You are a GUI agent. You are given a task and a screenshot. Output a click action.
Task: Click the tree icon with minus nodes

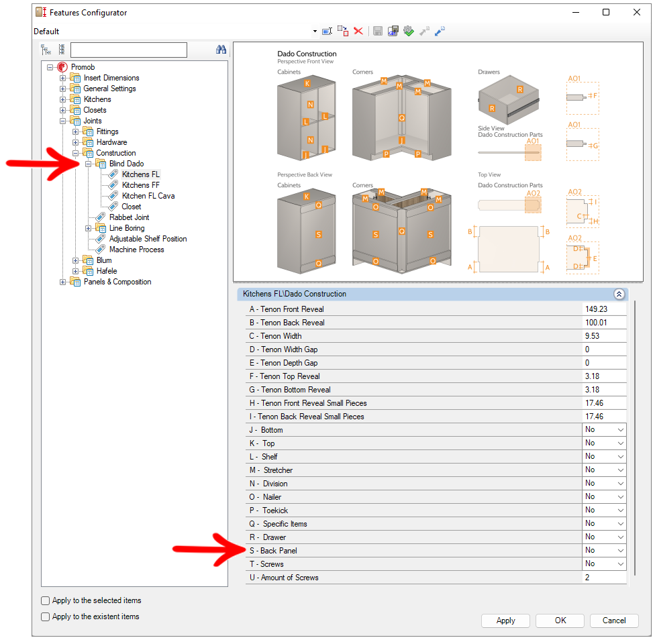coord(46,50)
